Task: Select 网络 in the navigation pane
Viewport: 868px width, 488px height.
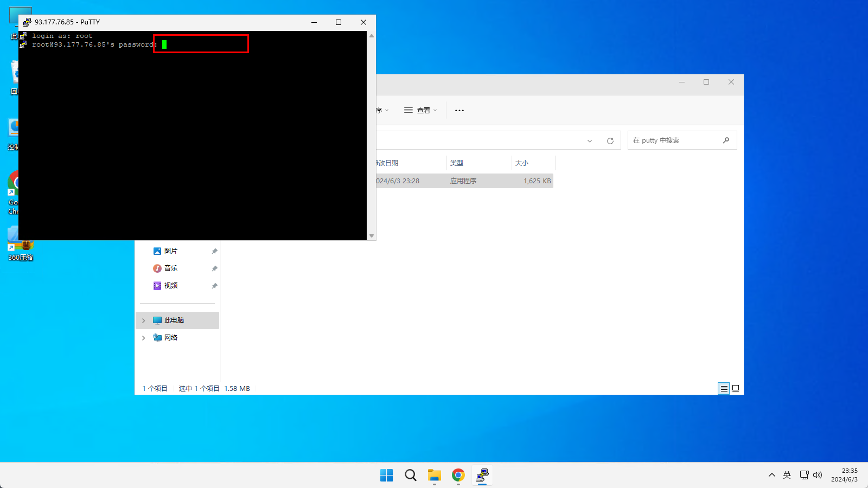Action: [171, 338]
